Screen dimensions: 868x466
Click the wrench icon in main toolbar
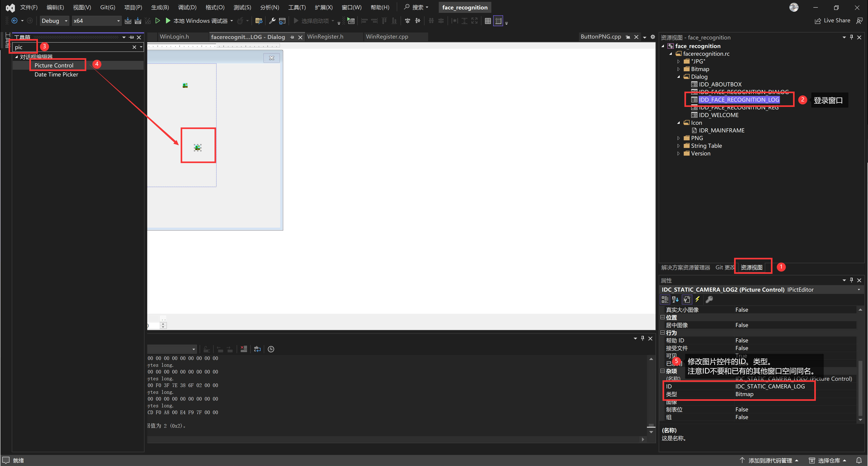[272, 21]
